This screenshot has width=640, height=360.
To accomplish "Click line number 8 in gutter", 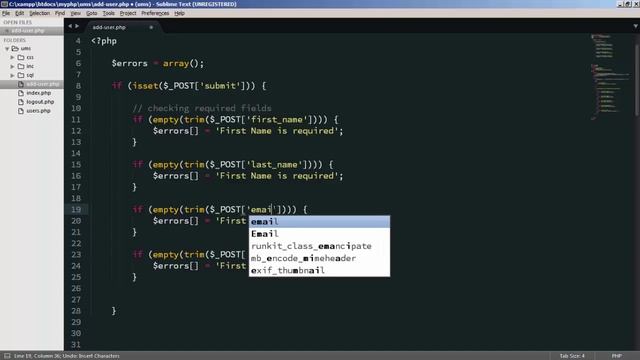I will pyautogui.click(x=78, y=86).
